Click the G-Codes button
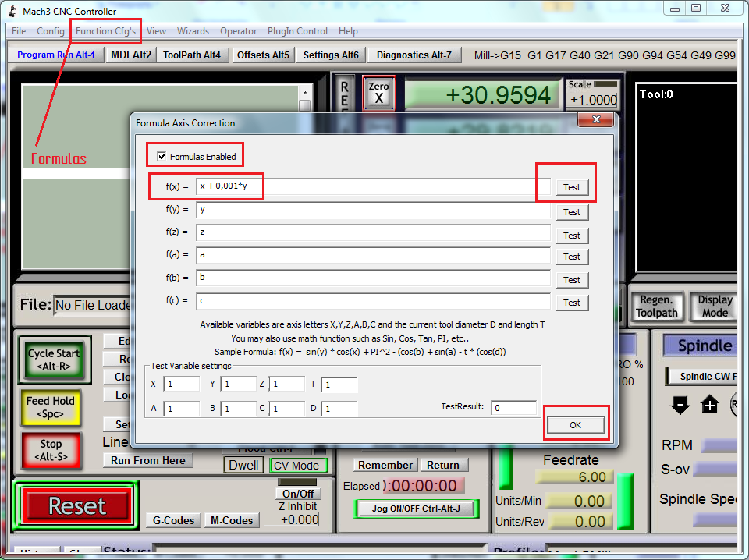Viewport: 749px width, 560px height. [173, 520]
